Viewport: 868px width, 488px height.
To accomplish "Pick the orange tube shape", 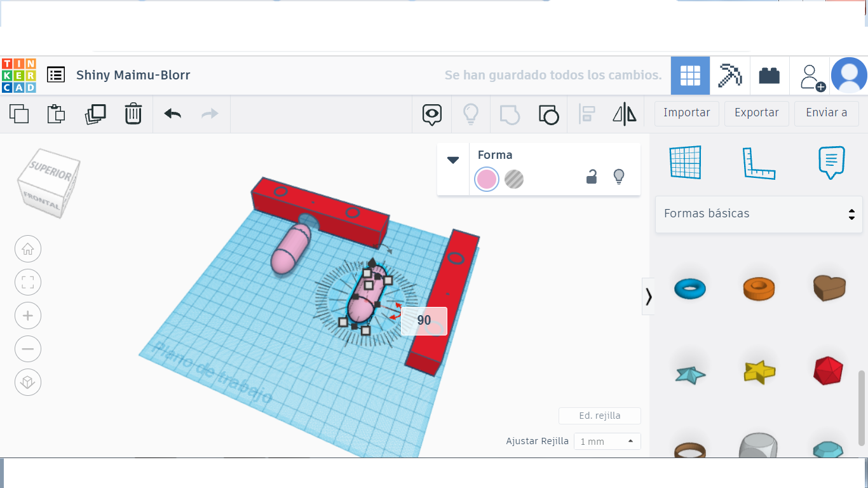I will 759,288.
